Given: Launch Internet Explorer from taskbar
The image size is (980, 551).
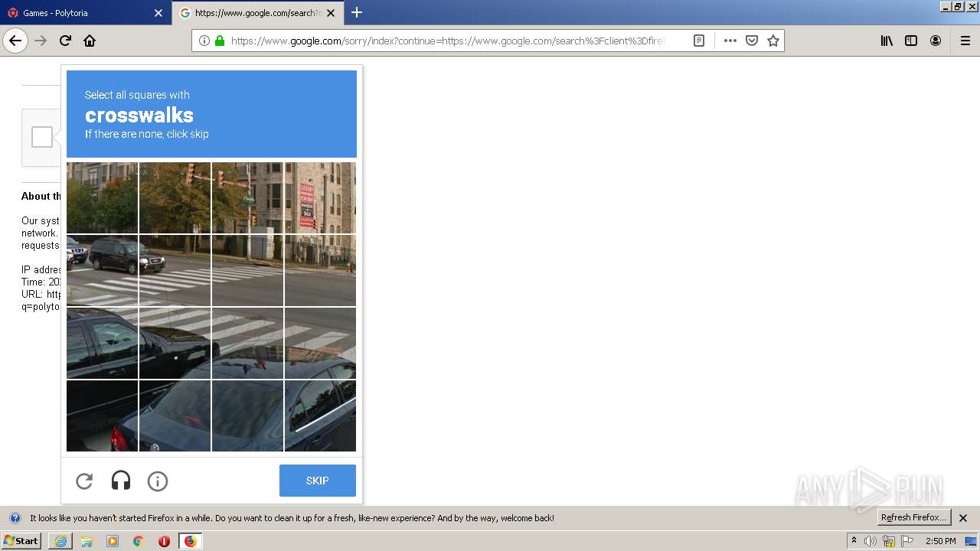Looking at the screenshot, I should coord(60,541).
